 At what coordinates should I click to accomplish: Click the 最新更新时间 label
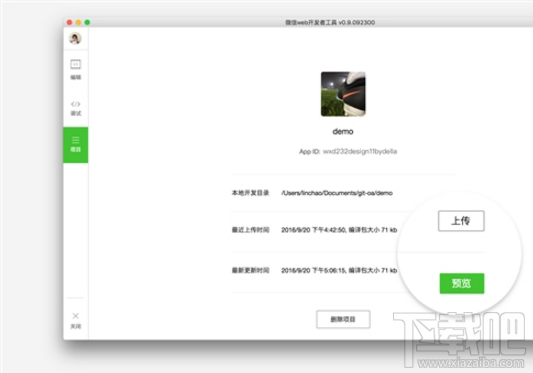[250, 270]
